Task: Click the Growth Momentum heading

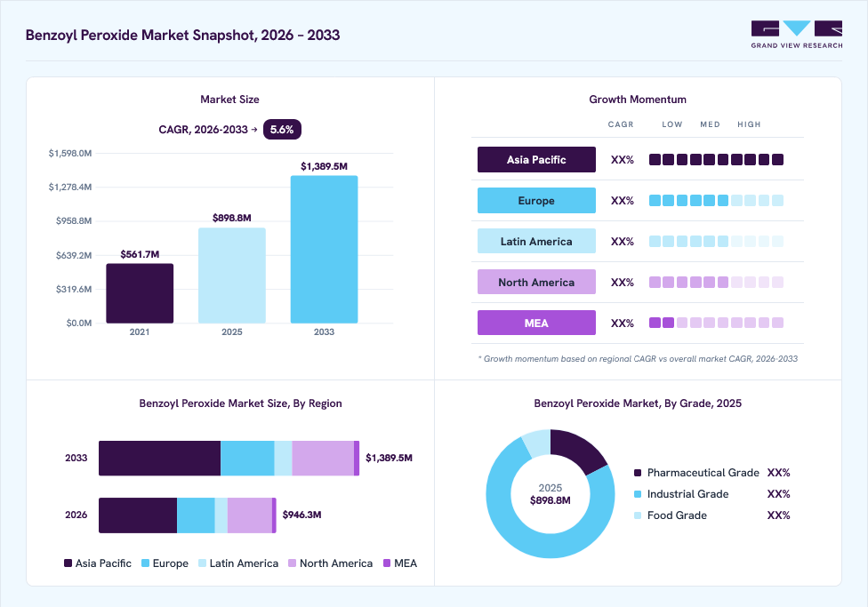Action: [638, 100]
